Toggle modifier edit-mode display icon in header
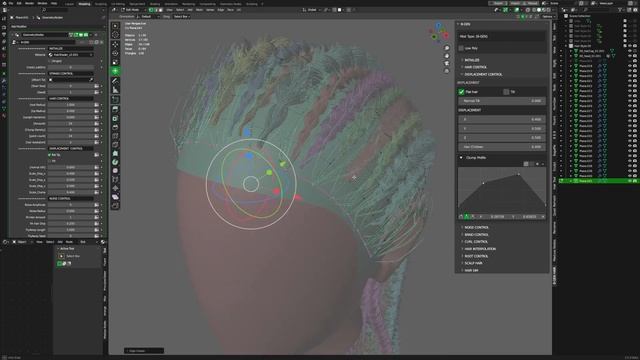 76,35
